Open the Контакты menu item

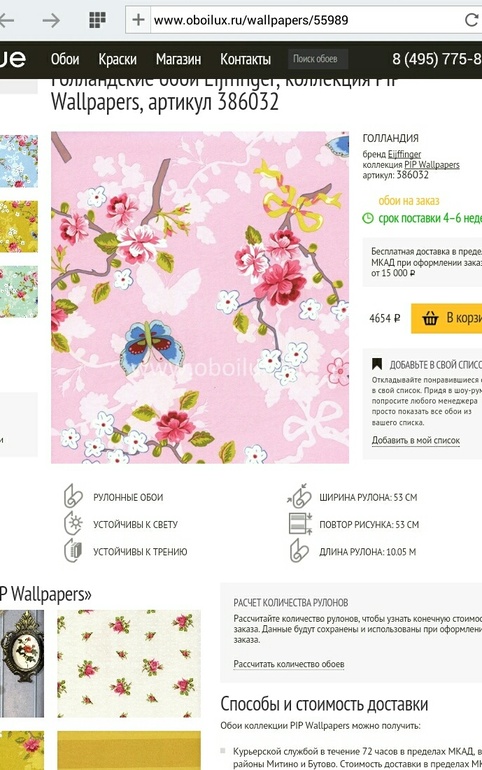point(245,59)
